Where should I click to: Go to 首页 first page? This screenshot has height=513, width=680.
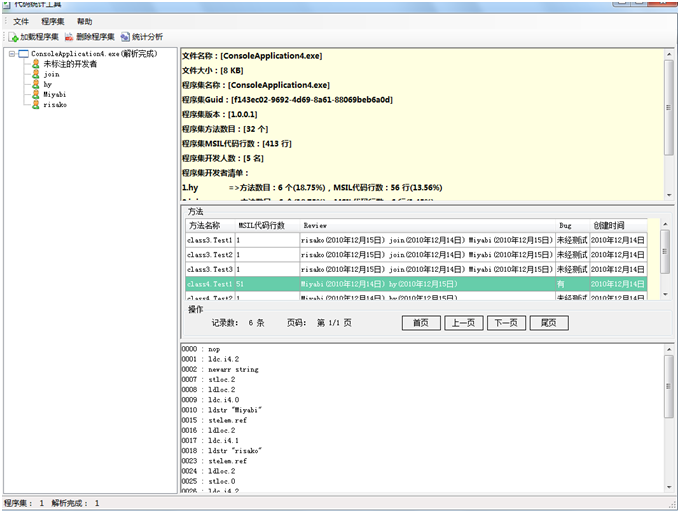point(421,323)
